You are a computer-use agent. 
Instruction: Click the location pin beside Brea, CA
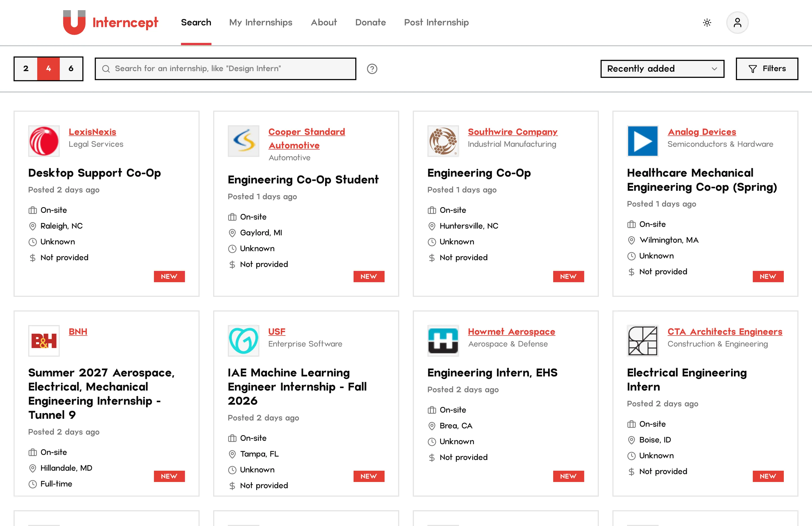point(432,426)
